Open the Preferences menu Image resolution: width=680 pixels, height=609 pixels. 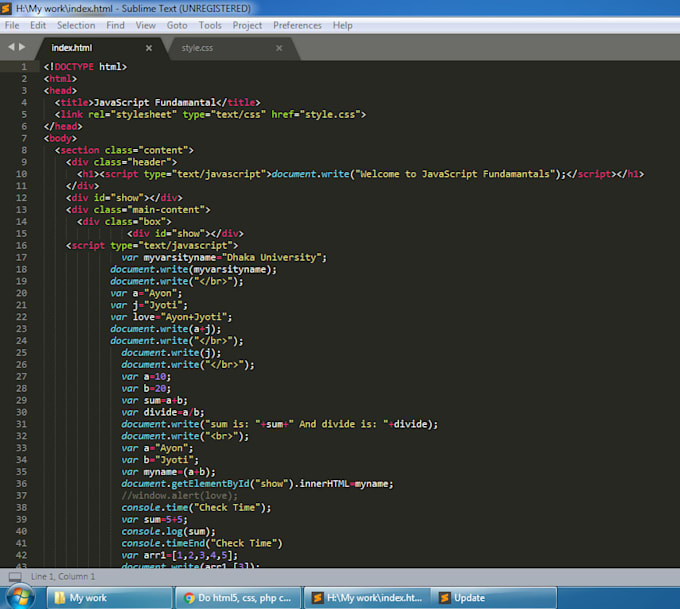pyautogui.click(x=297, y=26)
